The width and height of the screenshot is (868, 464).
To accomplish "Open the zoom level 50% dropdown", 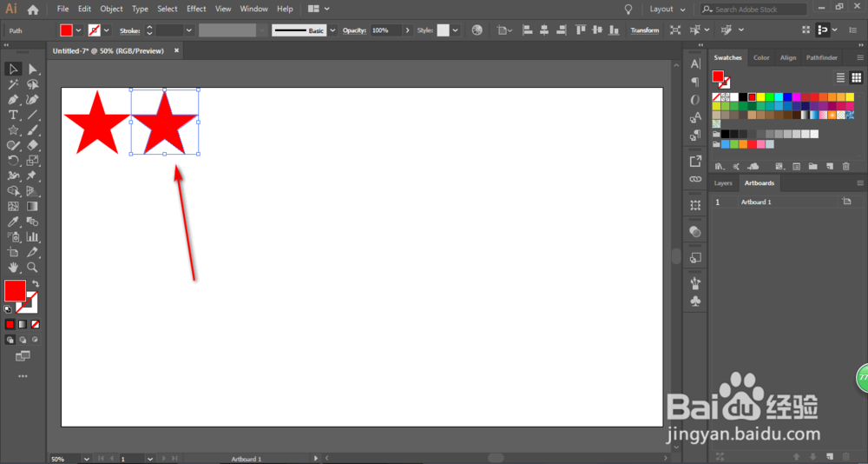I will [86, 459].
